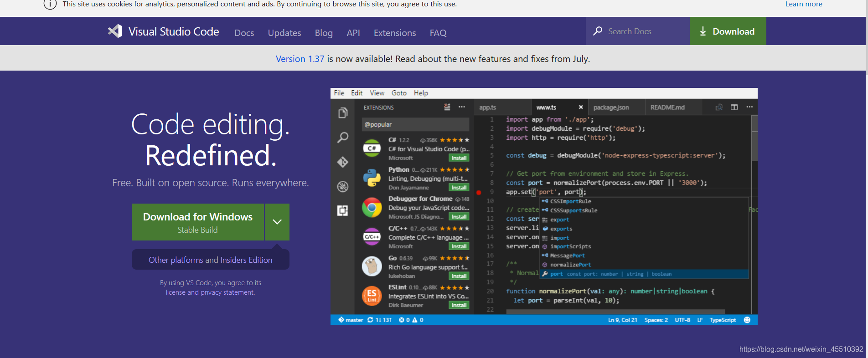868x358 pixels.
Task: Click the green Download button in the header
Action: [728, 31]
